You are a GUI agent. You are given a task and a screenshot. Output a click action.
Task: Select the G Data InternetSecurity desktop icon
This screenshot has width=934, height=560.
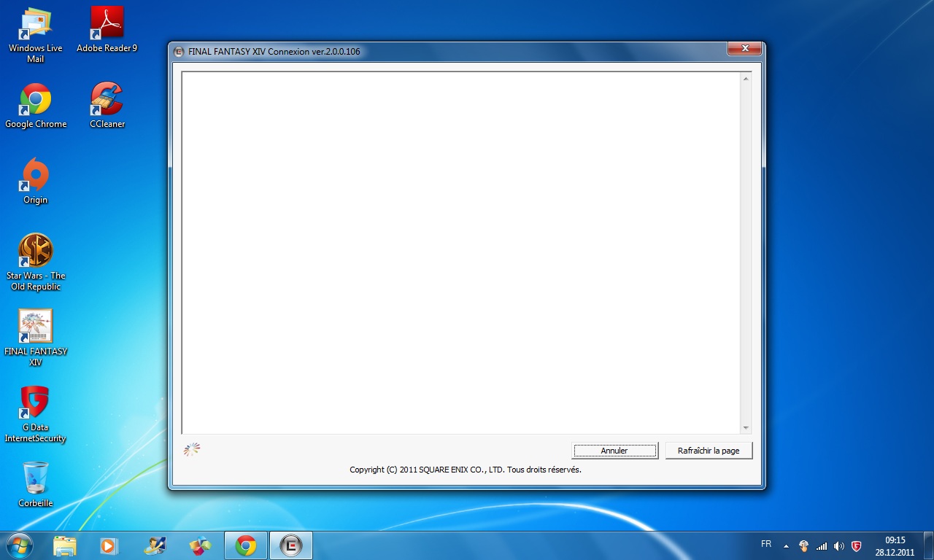point(35,414)
